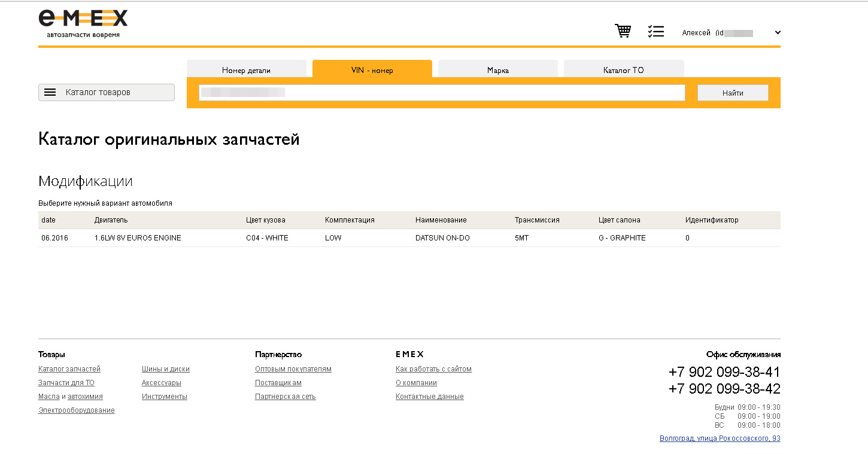The width and height of the screenshot is (868, 454).
Task: Open the Поставщикам link
Action: 278,383
